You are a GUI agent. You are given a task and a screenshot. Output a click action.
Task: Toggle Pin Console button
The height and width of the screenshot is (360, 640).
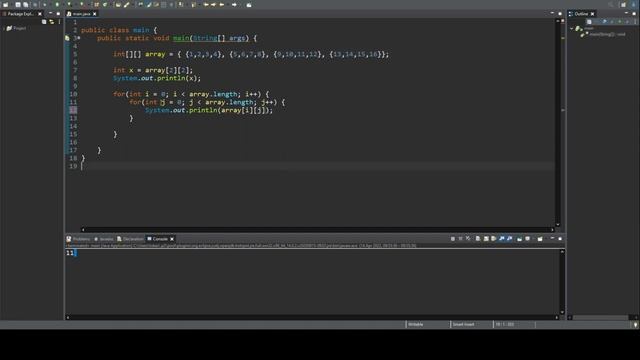[x=519, y=239]
